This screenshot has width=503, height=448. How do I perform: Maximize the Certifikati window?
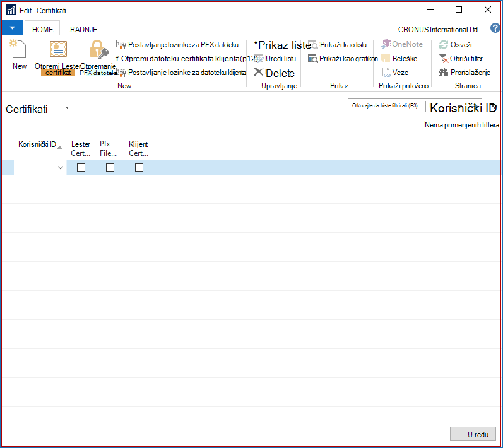pos(459,10)
